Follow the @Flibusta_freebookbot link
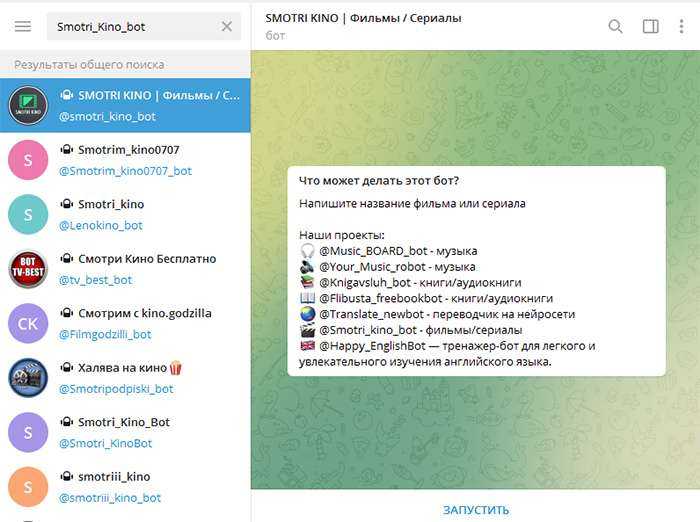Screen dimensions: 700x522 click(380, 298)
